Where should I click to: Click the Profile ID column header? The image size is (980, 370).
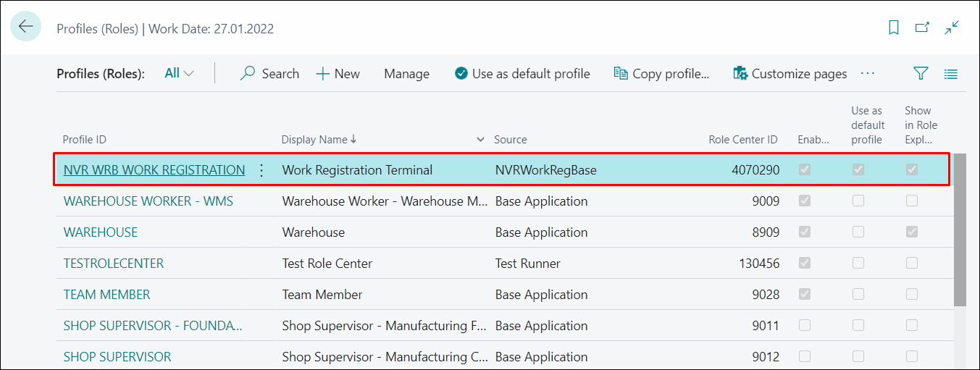[x=85, y=139]
